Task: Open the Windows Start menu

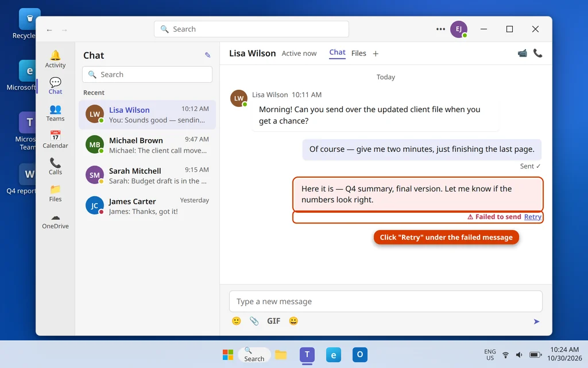Action: click(227, 354)
